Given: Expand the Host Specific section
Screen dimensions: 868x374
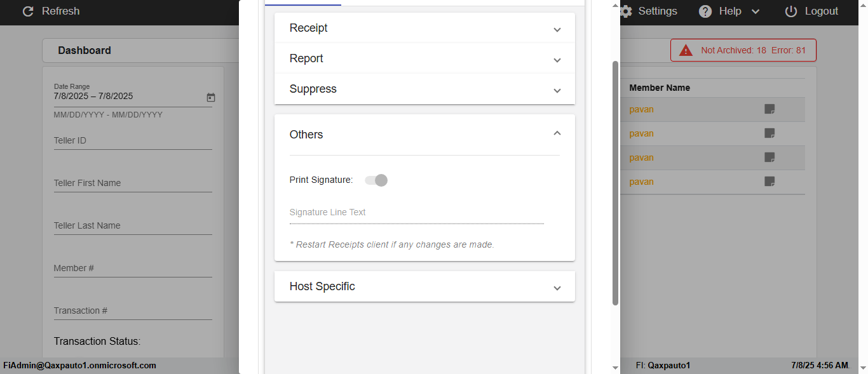Looking at the screenshot, I should click(x=424, y=287).
